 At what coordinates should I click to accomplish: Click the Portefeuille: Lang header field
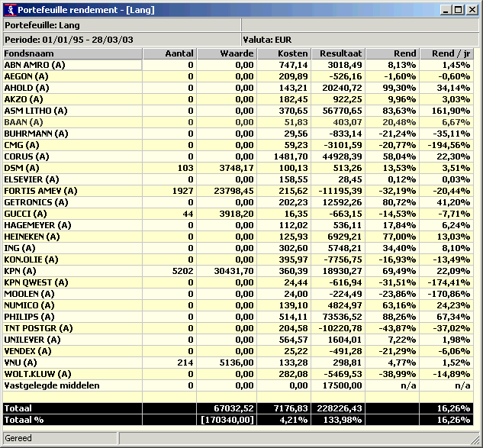click(122, 25)
